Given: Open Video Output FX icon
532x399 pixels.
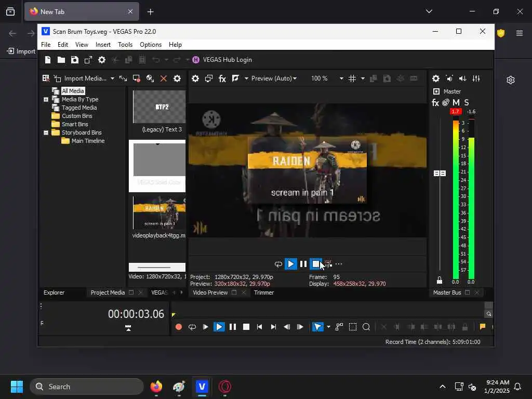Looking at the screenshot, I should click(x=222, y=78).
